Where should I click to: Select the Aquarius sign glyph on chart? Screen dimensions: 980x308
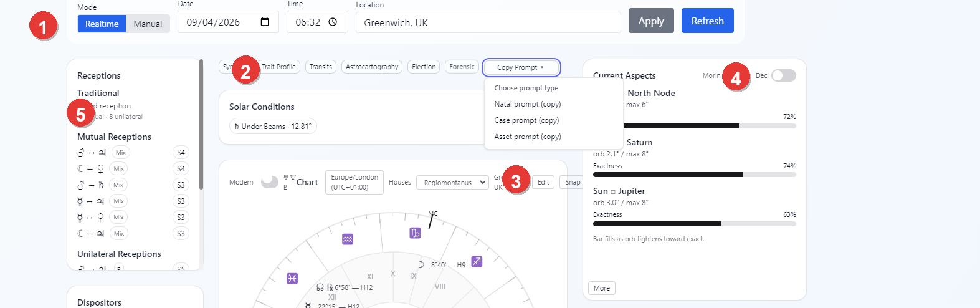[x=348, y=239]
